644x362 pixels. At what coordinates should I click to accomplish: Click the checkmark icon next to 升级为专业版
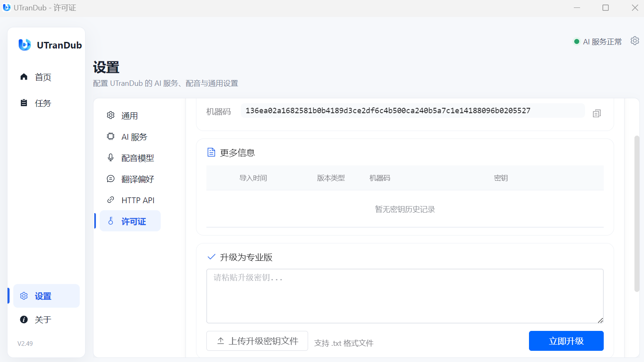[x=211, y=257]
